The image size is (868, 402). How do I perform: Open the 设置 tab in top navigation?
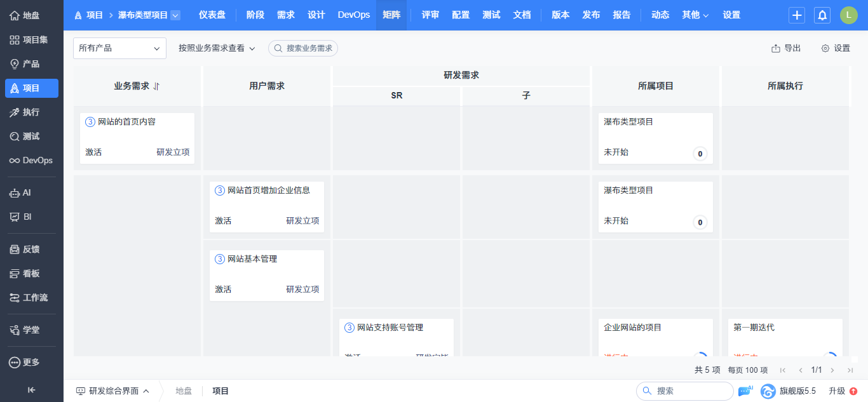click(731, 15)
